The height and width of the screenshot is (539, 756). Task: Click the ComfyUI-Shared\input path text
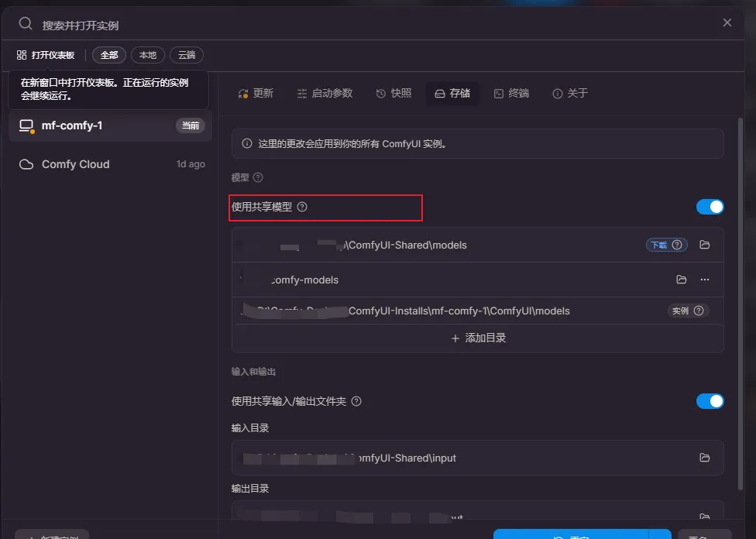[x=407, y=458]
